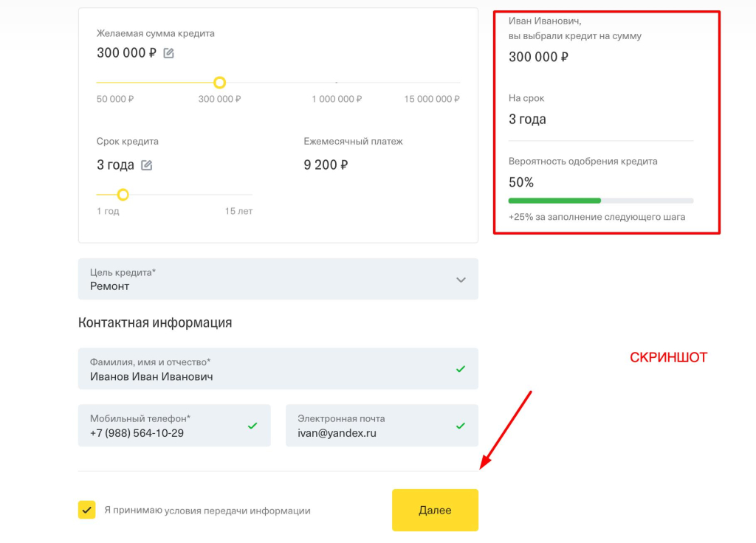Click the green checkmark in the full name field
The image size is (756, 543).
coord(461,369)
